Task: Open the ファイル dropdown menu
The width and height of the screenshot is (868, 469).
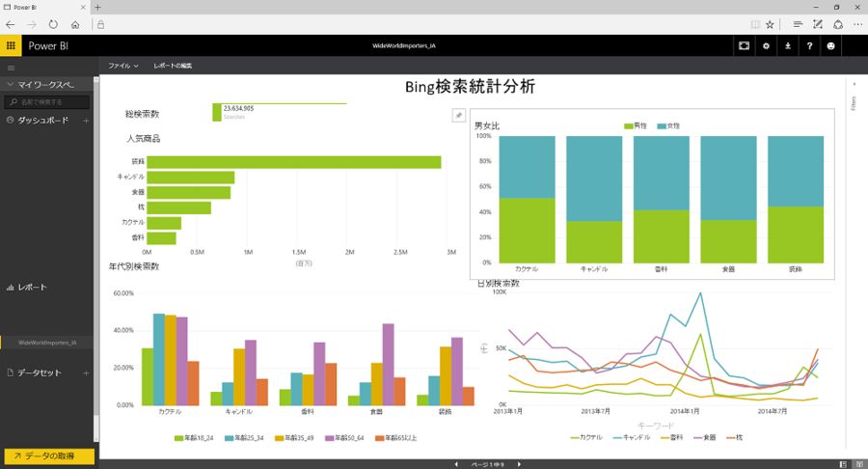Action: (x=123, y=66)
